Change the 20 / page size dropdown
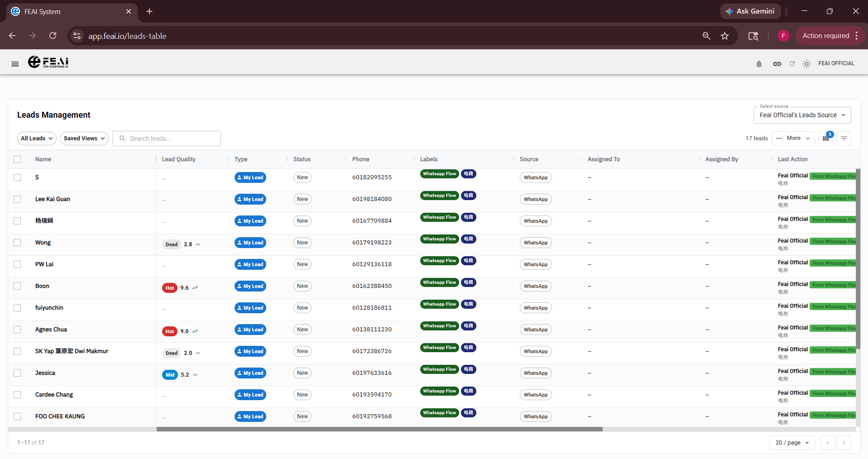This screenshot has width=868, height=459. point(792,443)
